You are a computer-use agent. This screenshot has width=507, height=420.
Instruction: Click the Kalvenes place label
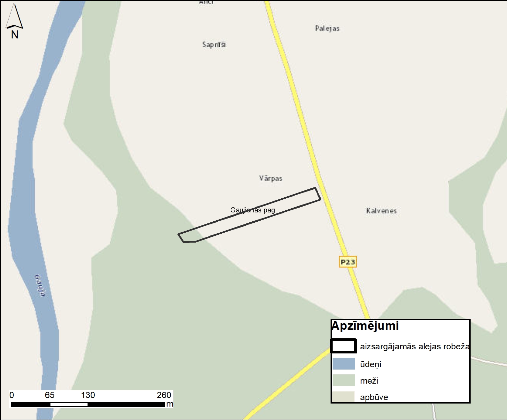381,211
